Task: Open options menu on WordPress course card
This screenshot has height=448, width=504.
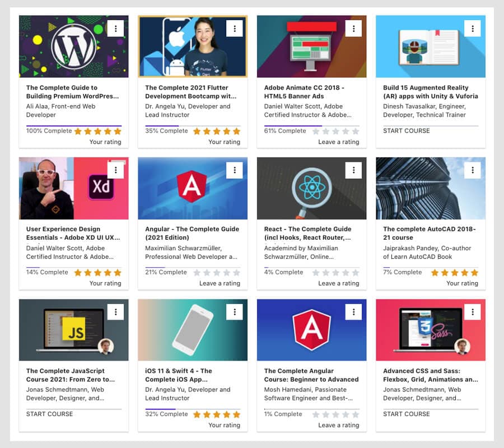Action: 116,28
